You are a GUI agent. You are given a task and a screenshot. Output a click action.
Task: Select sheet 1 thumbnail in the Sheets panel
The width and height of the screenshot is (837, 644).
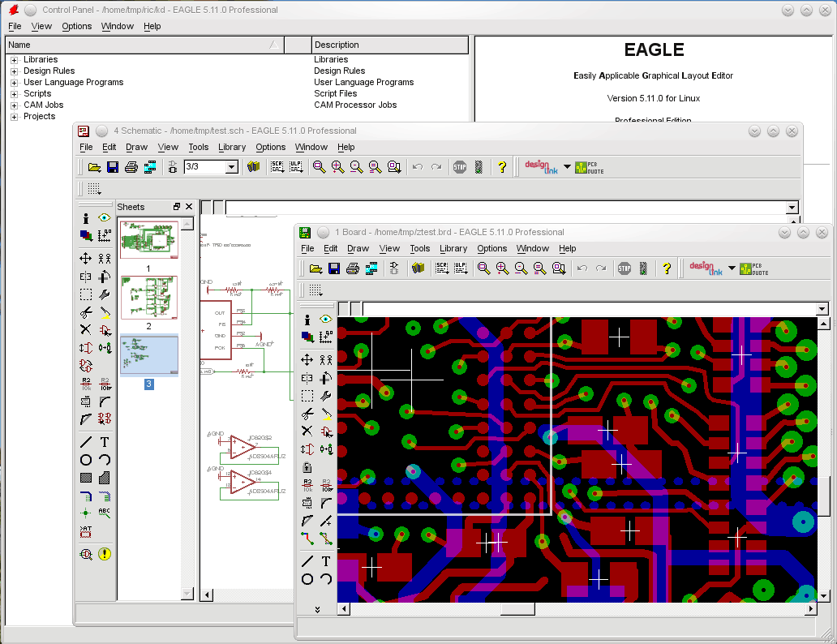click(149, 240)
